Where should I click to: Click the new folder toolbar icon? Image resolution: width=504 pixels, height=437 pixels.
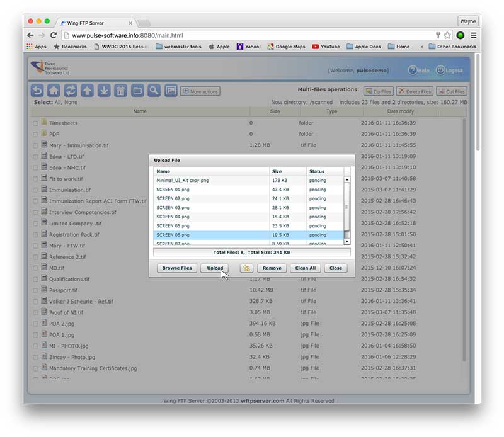pyautogui.click(x=137, y=91)
